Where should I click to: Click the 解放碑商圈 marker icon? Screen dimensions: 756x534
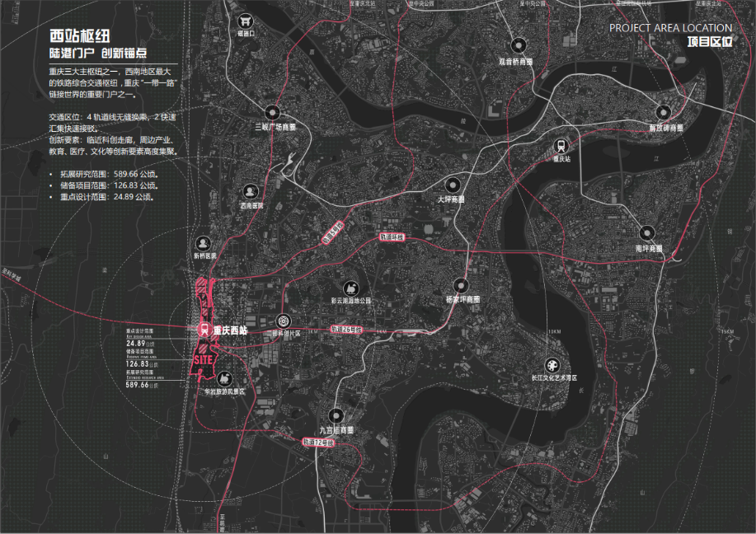(664, 113)
